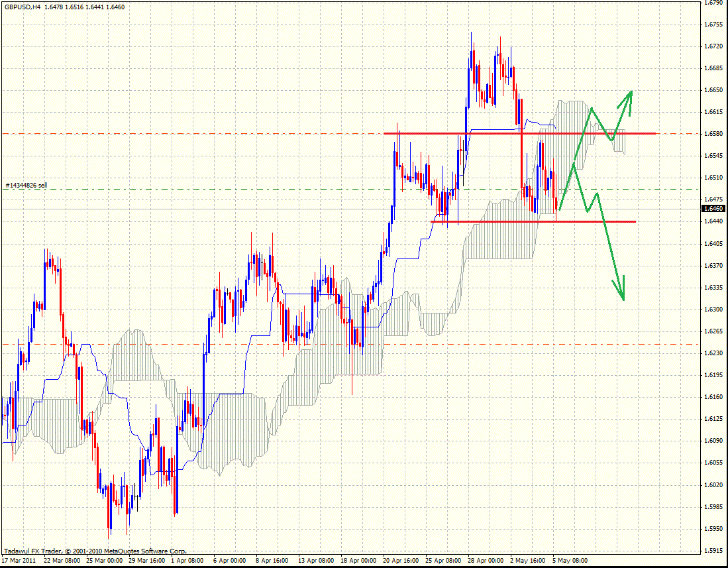Image resolution: width=728 pixels, height=568 pixels.
Task: Select the thick red resistance line at 1.6580
Action: point(519,134)
